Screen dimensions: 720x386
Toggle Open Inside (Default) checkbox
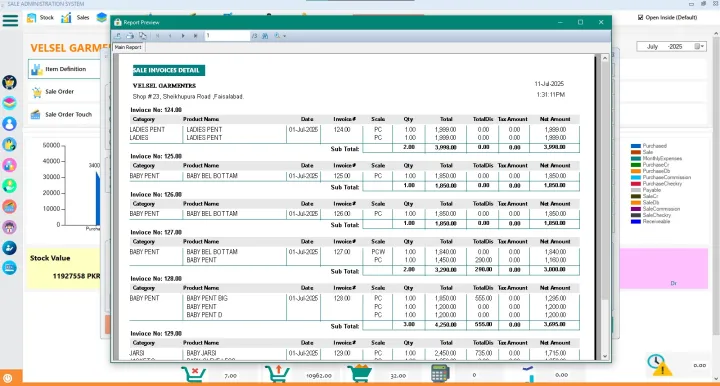tap(640, 17)
